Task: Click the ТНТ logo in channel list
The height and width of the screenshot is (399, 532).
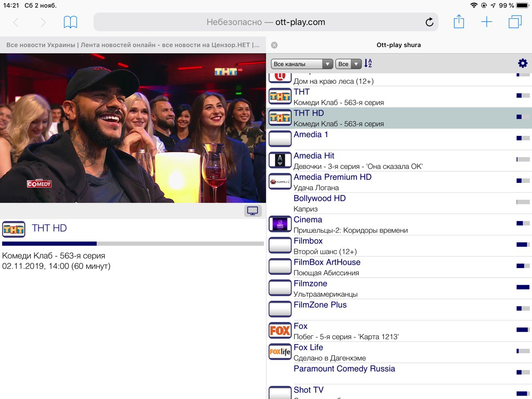Action: click(280, 96)
